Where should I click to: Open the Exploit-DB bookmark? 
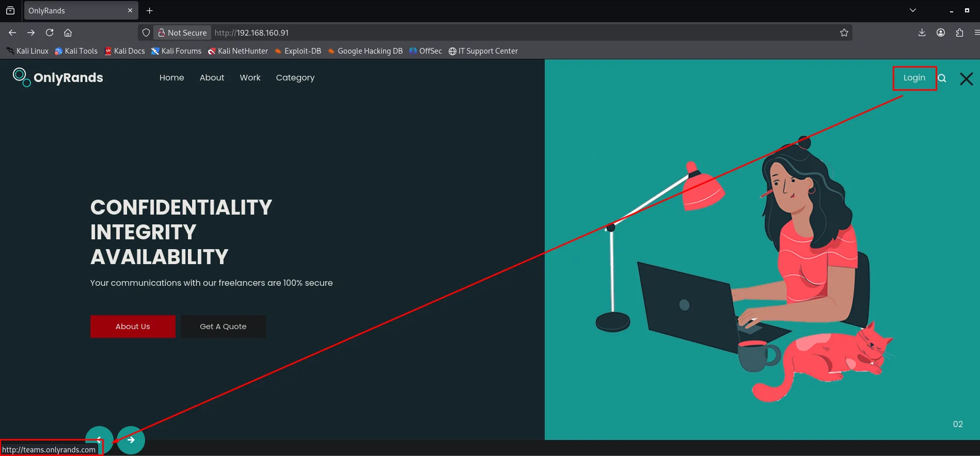coord(298,51)
